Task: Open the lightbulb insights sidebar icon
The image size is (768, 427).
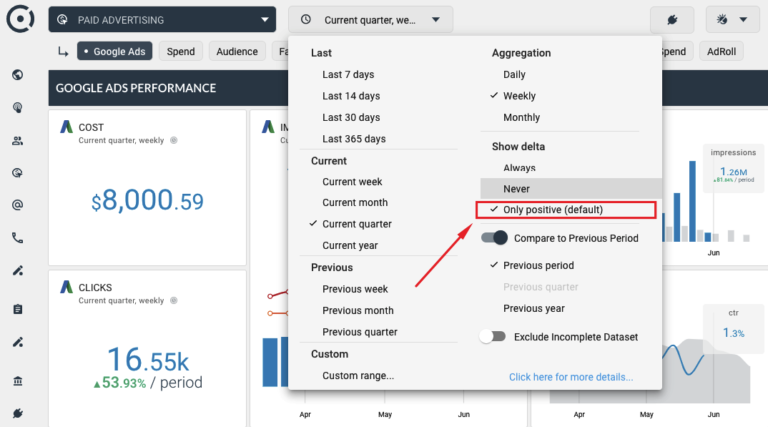Action: point(18,108)
